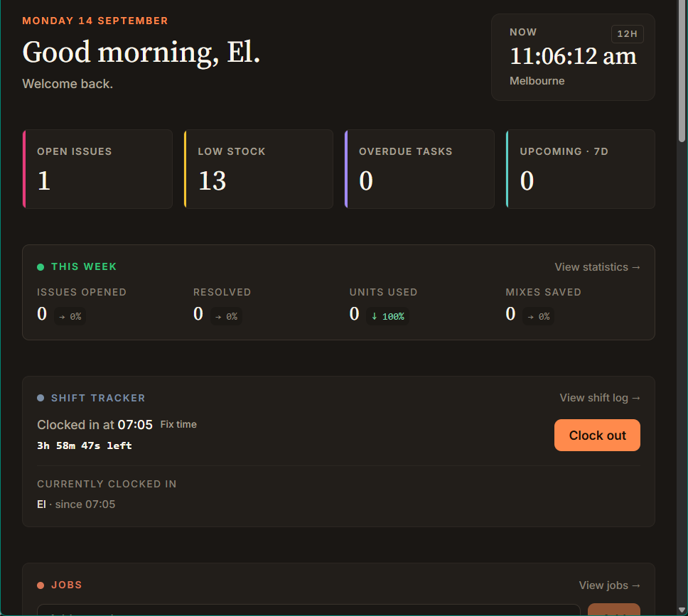The height and width of the screenshot is (616, 688).
Task: Click the Resolved 0% badge
Action: tap(227, 316)
